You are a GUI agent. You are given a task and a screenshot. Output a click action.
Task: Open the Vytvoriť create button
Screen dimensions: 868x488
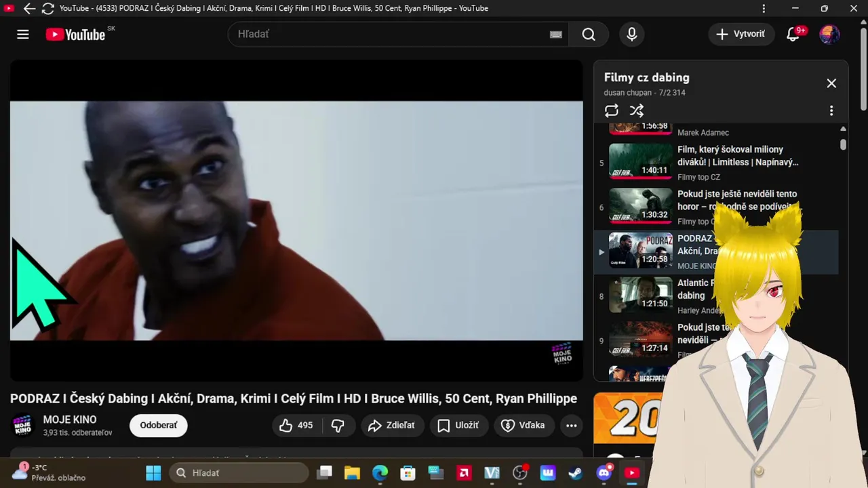741,35
